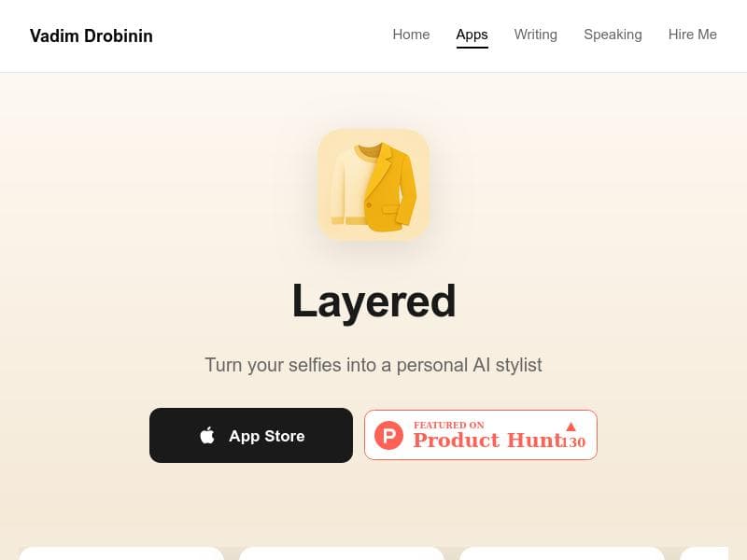Click the Layered heading
Screen dimensions: 747x560
pyautogui.click(x=373, y=301)
